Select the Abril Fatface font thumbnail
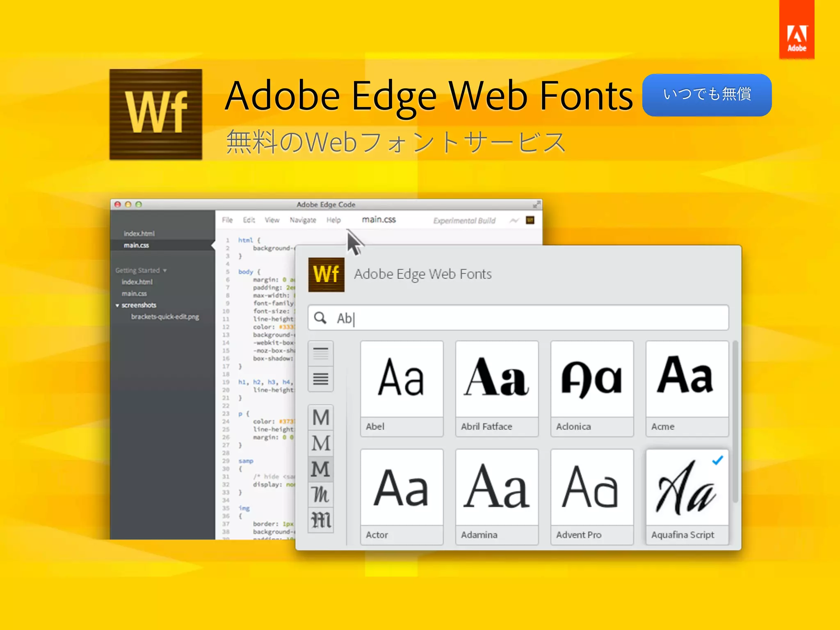 tap(497, 388)
